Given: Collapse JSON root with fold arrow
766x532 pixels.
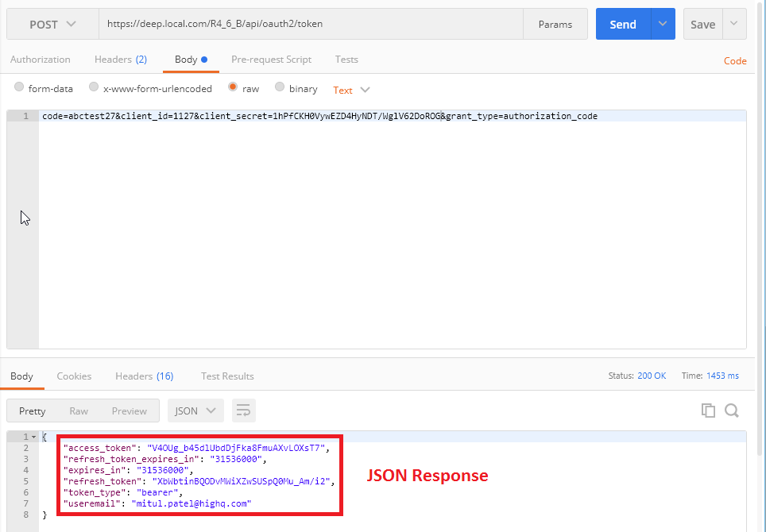Looking at the screenshot, I should tap(33, 438).
